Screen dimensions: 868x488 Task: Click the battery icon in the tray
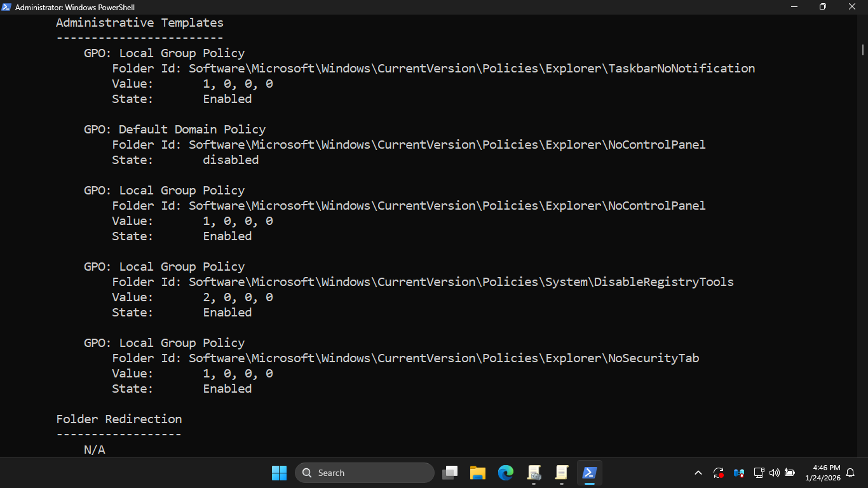pos(790,473)
